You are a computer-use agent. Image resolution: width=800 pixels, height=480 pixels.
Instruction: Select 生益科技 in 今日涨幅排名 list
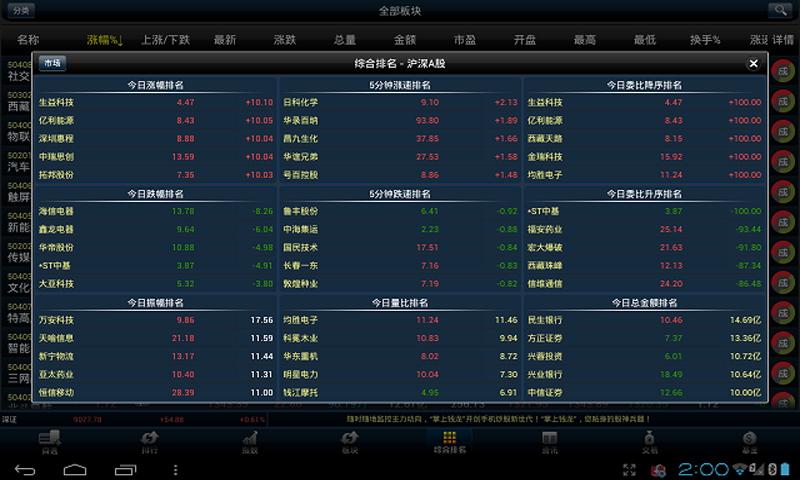coord(56,102)
